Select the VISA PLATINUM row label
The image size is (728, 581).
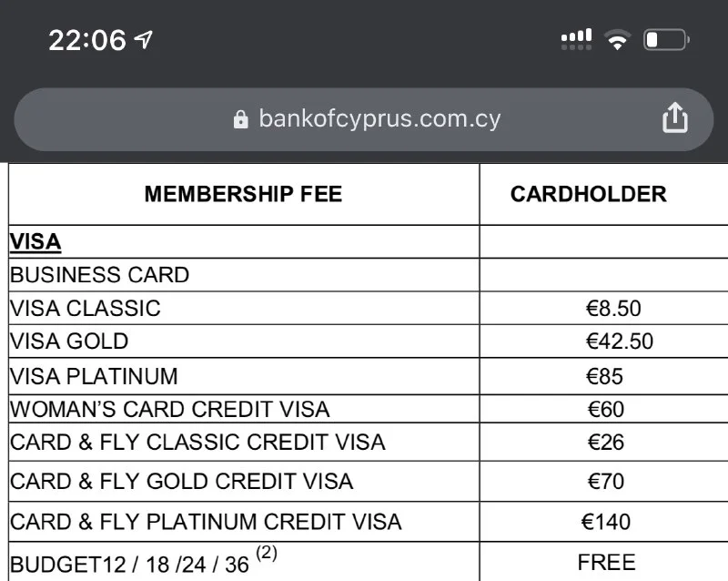click(x=95, y=376)
